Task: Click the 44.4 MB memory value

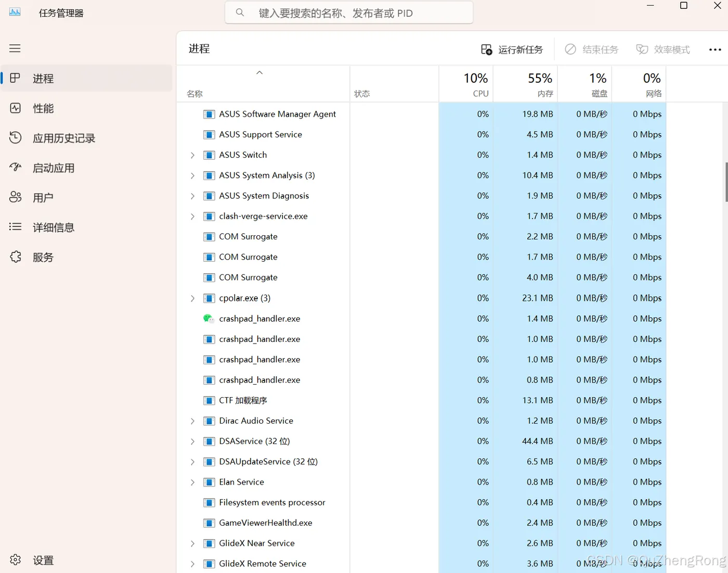Action: [x=537, y=441]
